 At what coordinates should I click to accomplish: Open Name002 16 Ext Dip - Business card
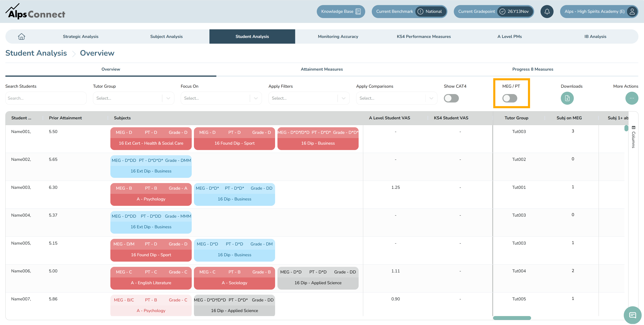(151, 167)
